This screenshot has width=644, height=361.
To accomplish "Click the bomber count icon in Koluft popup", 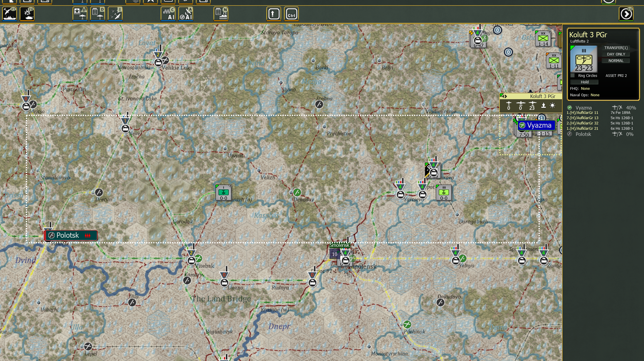I will click(520, 106).
